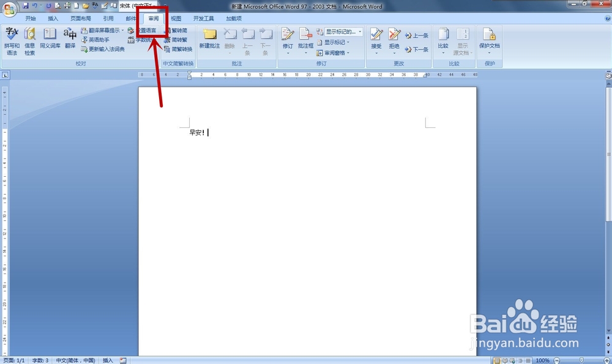Viewport: 612px width, 364px height.
Task: Click the 保护文档 protect document icon
Action: coord(490,34)
